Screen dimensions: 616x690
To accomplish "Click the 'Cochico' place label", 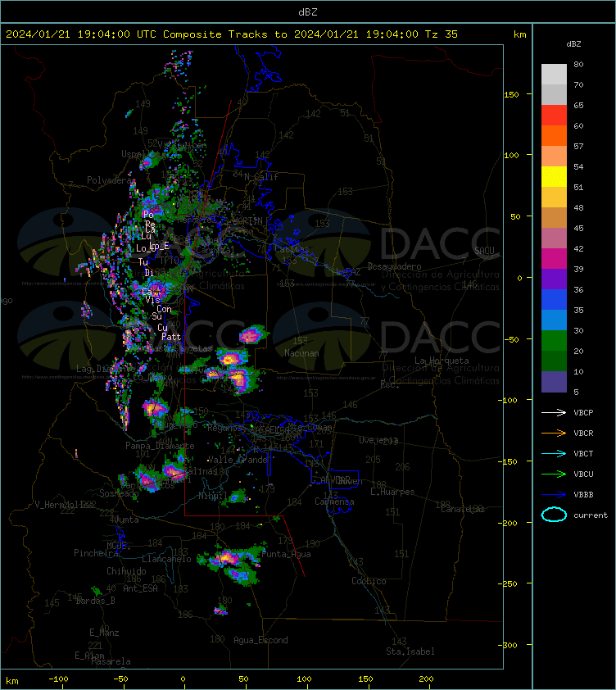I will [x=369, y=581].
